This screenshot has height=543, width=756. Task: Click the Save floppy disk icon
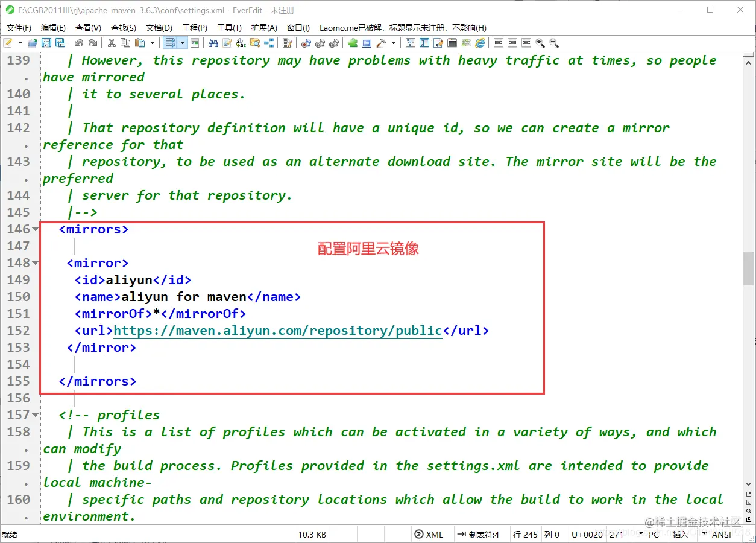(46, 43)
